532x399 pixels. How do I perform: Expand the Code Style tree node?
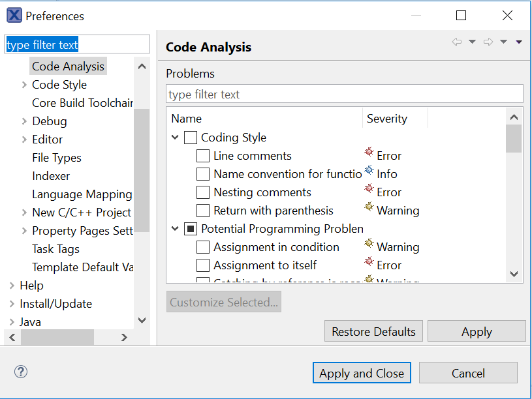coord(24,85)
